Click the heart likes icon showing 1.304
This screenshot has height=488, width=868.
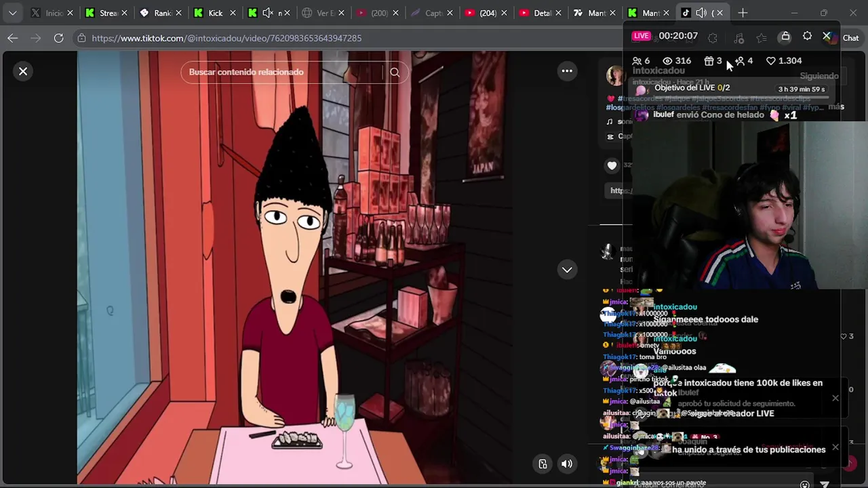coord(771,61)
